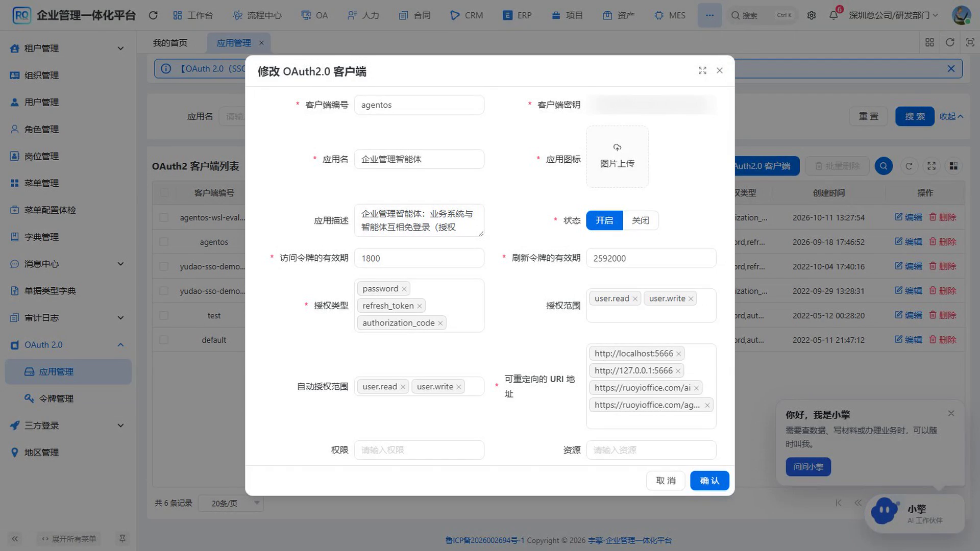This screenshot has height=551, width=980.
Task: Expand the 审计日志 sidebar menu
Action: pyautogui.click(x=68, y=318)
